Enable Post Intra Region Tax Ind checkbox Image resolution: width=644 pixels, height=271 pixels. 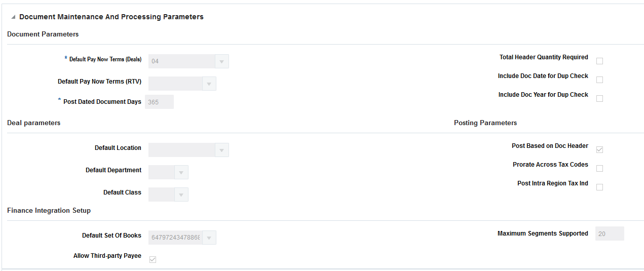tap(600, 187)
